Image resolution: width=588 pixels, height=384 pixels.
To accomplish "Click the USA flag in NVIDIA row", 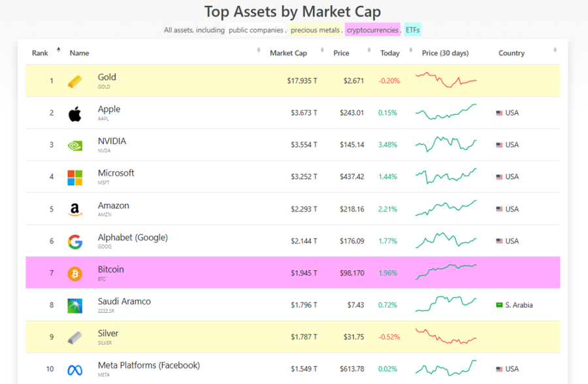I will click(499, 145).
